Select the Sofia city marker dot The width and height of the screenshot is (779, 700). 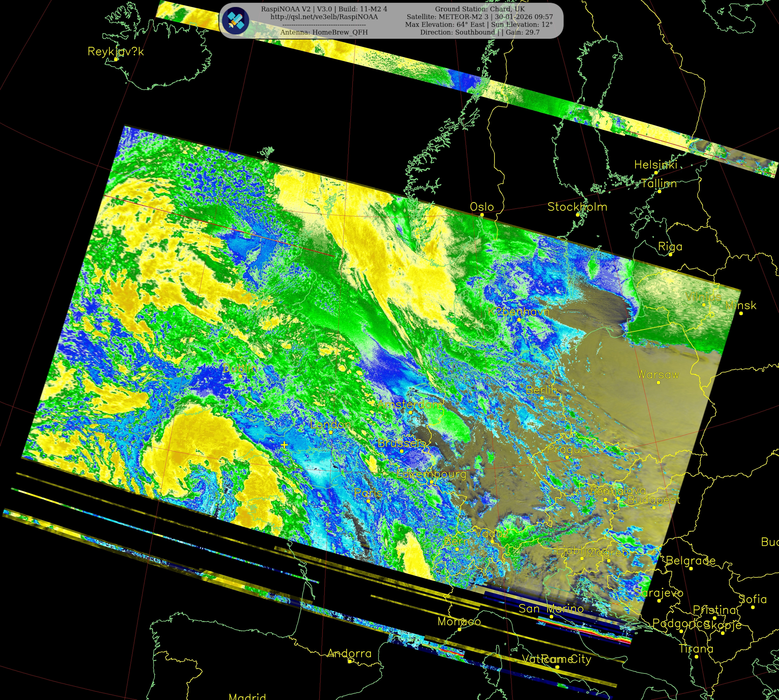point(753,607)
